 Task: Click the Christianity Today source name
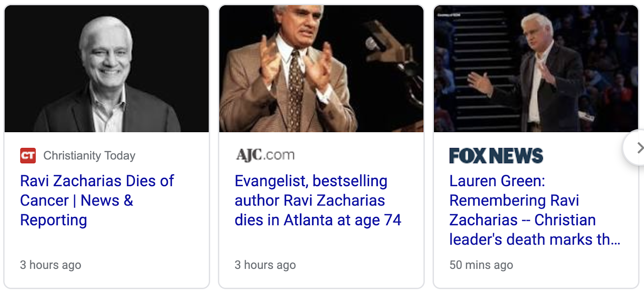[x=89, y=156]
